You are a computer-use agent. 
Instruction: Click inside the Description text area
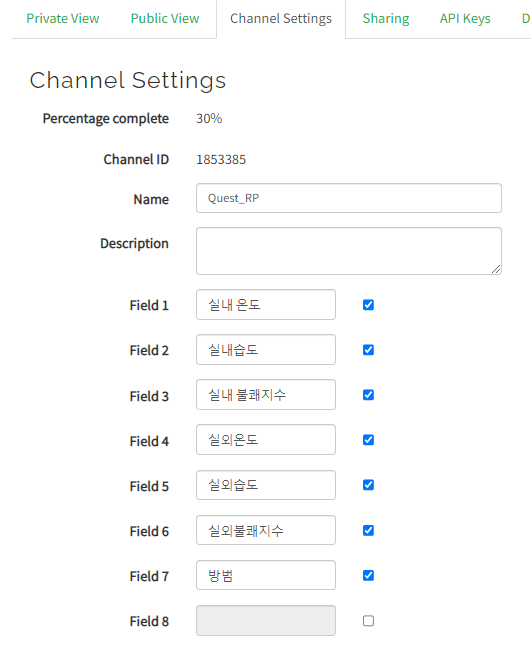click(349, 251)
